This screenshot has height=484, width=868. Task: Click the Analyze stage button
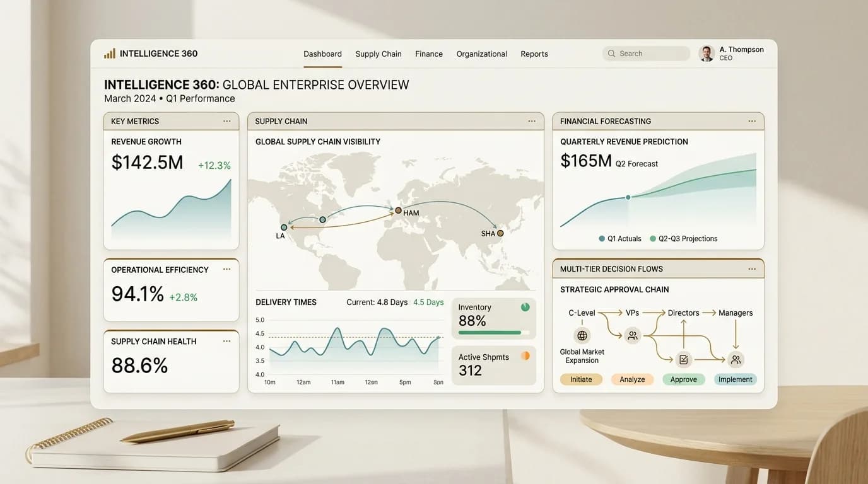tap(632, 379)
